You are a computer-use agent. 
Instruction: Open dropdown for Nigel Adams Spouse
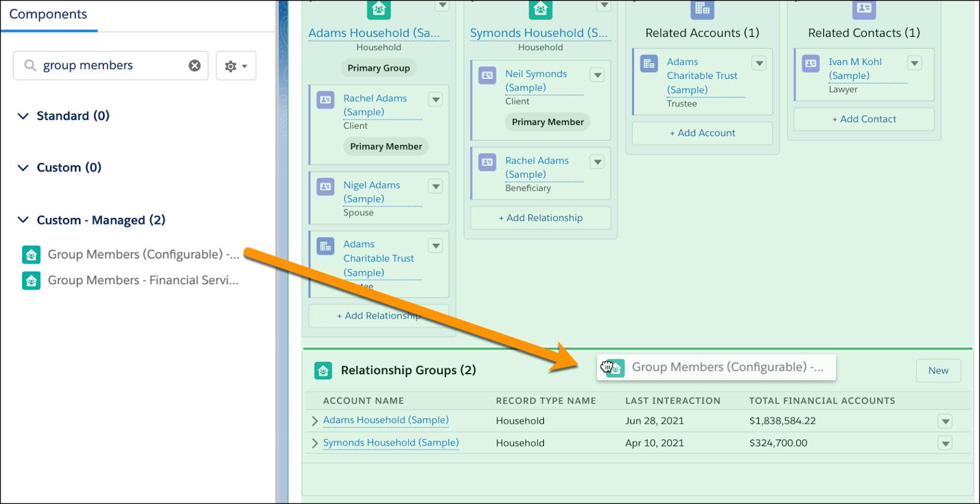[x=435, y=186]
